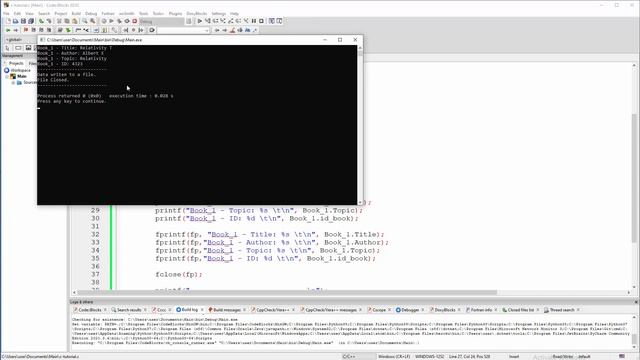The image size is (640, 360).
Task: Click line number 32 in the gutter
Action: [x=95, y=234]
